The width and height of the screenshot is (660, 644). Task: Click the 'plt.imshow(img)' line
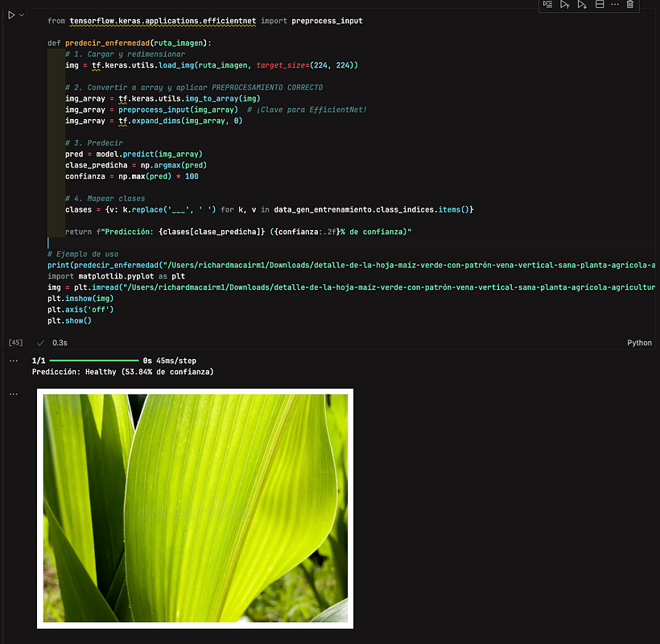(x=80, y=299)
